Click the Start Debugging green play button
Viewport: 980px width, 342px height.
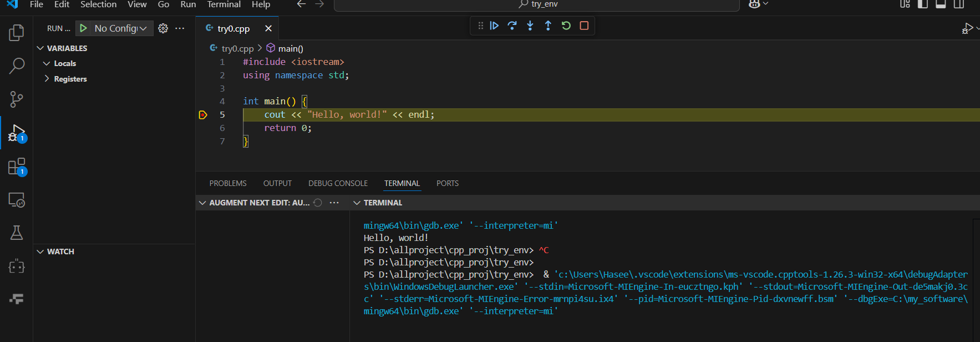(83, 28)
